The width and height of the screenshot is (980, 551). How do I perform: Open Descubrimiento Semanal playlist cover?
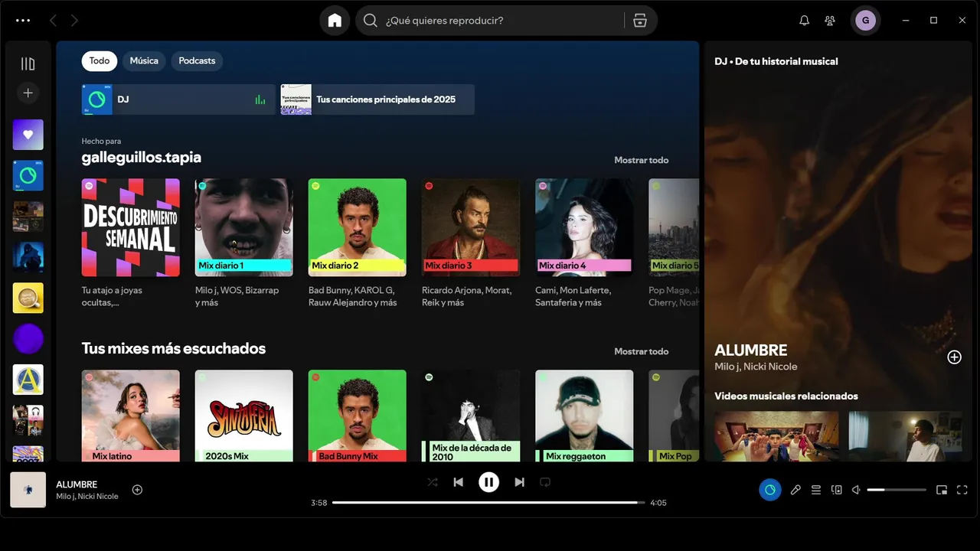click(131, 227)
